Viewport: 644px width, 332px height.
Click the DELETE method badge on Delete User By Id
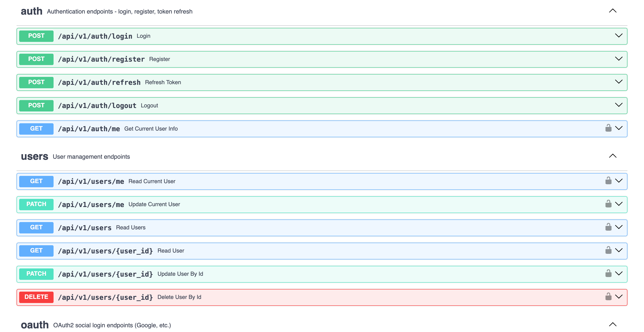click(36, 297)
